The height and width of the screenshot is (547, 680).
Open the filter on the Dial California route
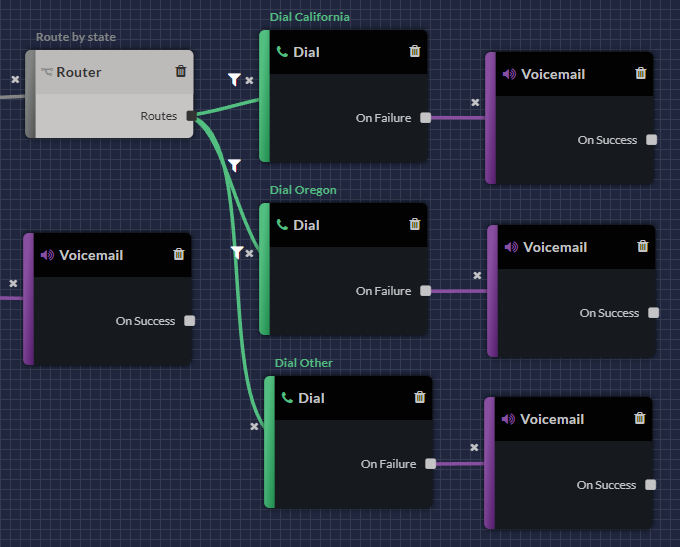pos(234,79)
